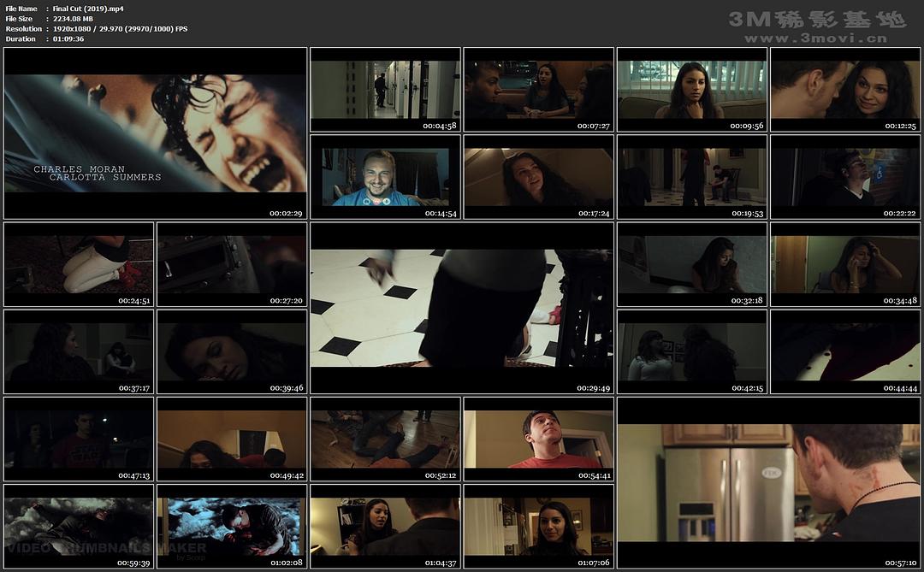Viewport: 924px width, 572px height.
Task: Open the hallway thumbnail at 00:04:58
Action: click(x=385, y=90)
